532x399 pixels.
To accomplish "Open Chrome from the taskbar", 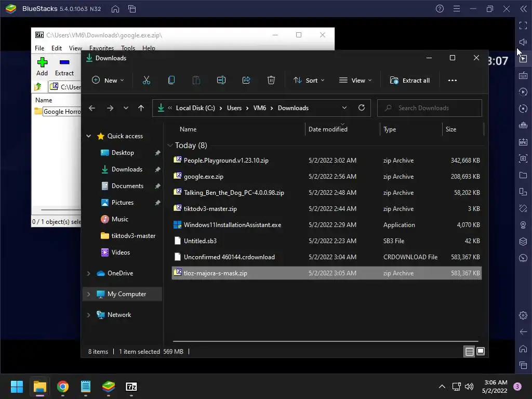I will click(x=63, y=387).
